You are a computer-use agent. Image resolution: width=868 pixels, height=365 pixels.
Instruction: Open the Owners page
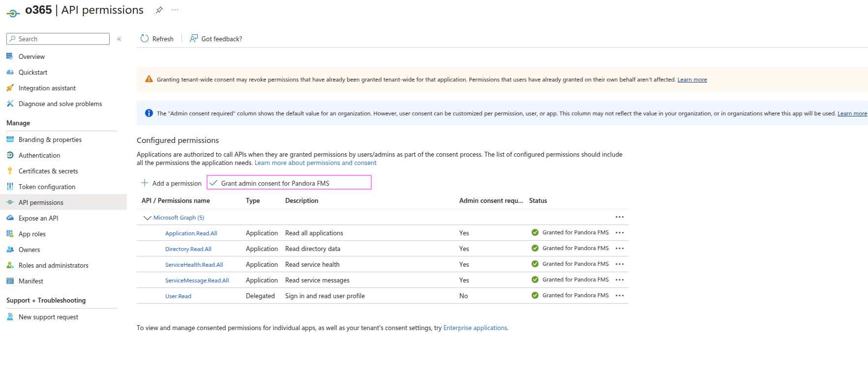29,250
